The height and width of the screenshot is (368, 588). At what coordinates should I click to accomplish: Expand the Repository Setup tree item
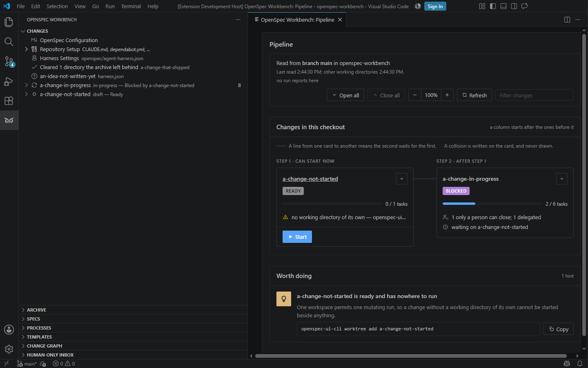[x=26, y=49]
